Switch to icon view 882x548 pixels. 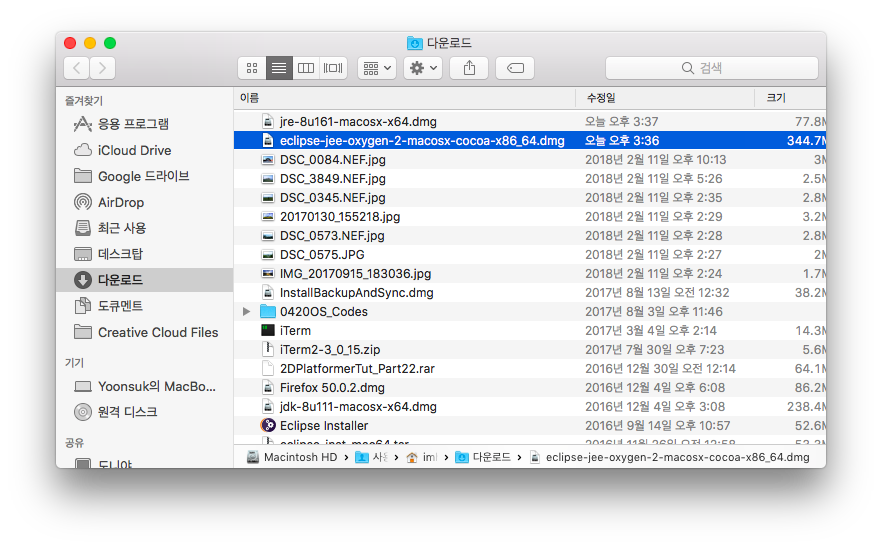click(x=252, y=68)
